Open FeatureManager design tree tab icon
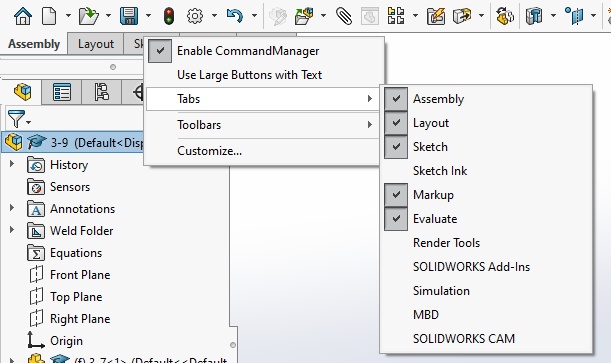Viewport: 611px width, 363px height. coord(22,92)
